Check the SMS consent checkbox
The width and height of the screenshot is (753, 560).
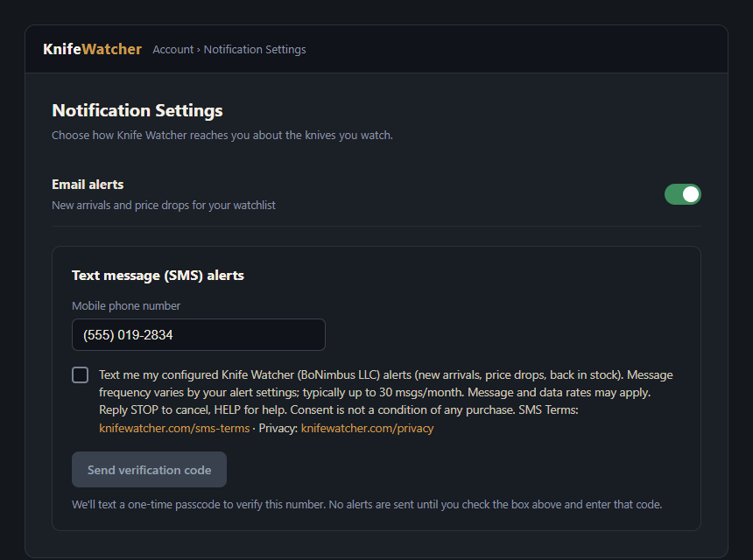81,374
